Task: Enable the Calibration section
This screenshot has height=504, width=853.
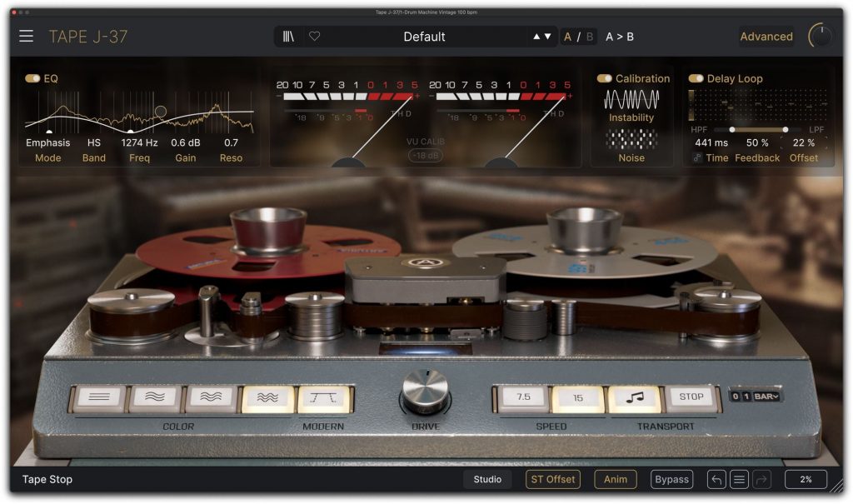Action: point(605,78)
